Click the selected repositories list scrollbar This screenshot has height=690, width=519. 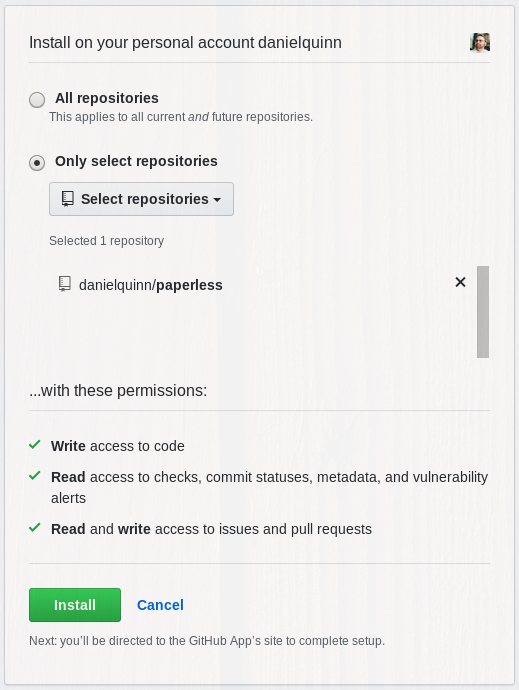pyautogui.click(x=483, y=312)
